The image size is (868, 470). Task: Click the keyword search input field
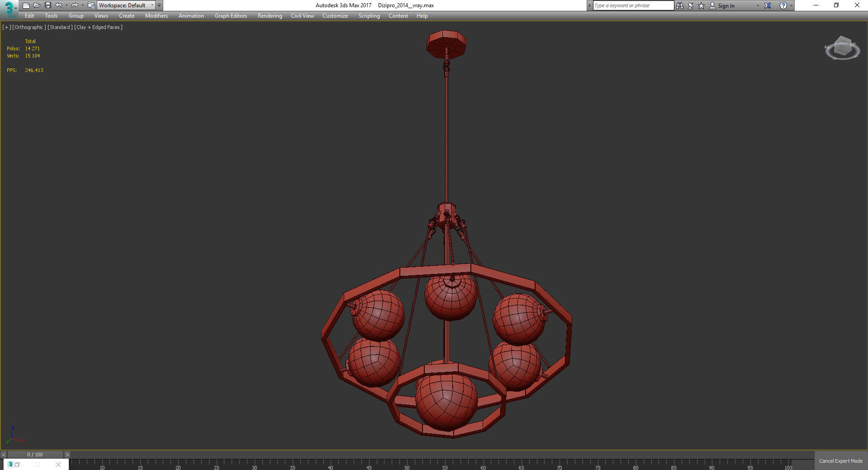(x=633, y=5)
